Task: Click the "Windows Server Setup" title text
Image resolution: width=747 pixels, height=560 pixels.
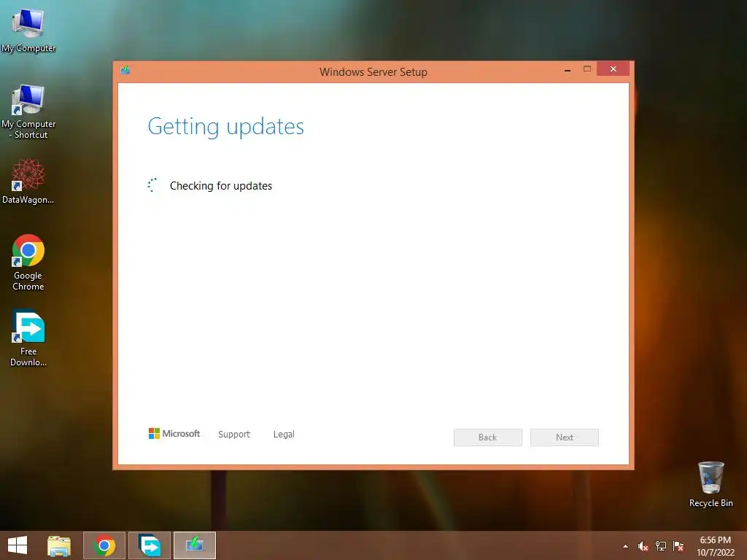Action: click(373, 72)
